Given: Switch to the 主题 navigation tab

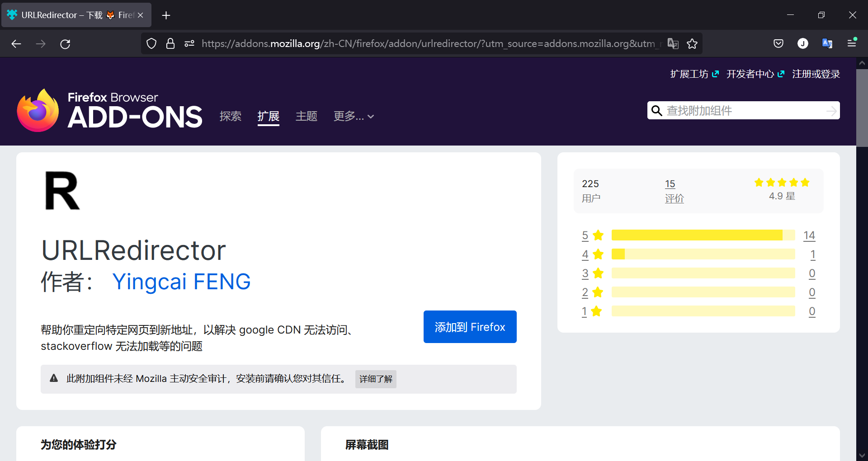Looking at the screenshot, I should coord(306,117).
